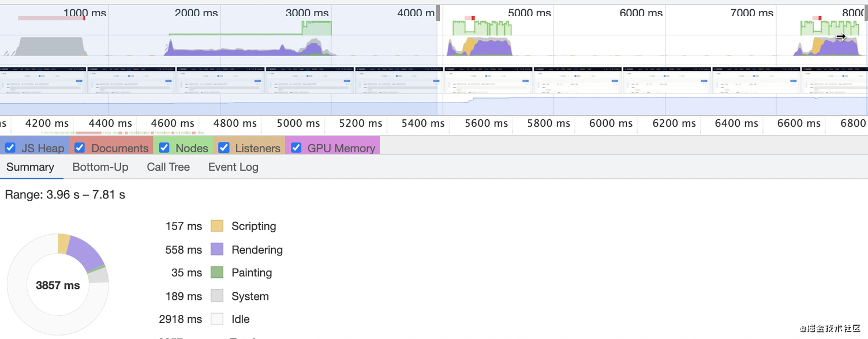Switch to the Call Tree tab

coord(168,167)
